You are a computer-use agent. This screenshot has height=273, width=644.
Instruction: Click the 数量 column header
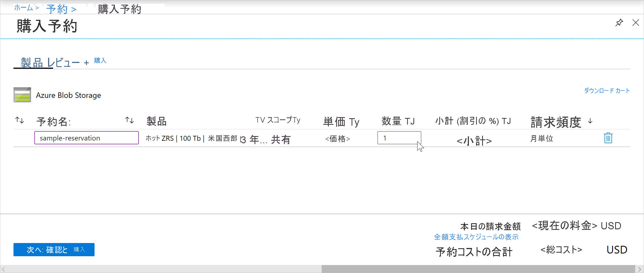click(x=398, y=121)
